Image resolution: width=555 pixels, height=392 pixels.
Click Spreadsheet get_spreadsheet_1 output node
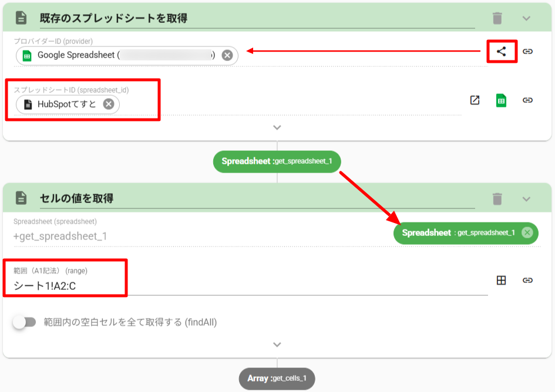coord(277,161)
